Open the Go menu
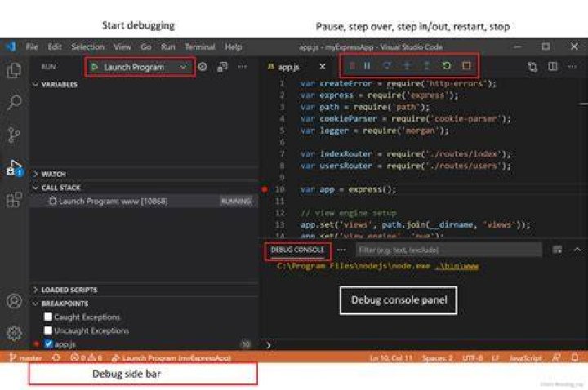 tap(146, 47)
